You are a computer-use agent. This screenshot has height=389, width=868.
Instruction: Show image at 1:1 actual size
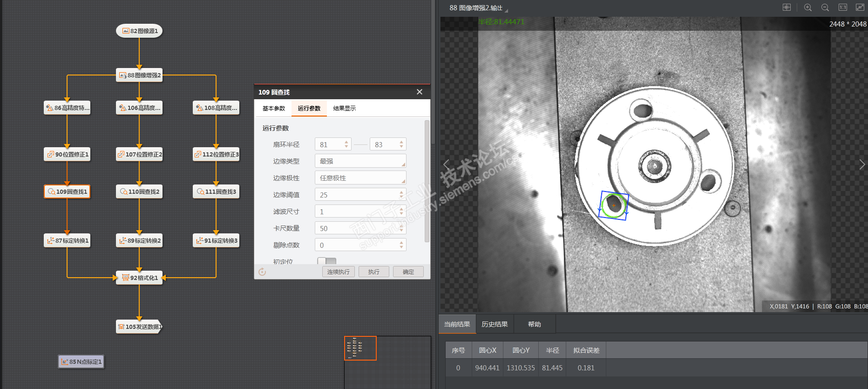pyautogui.click(x=843, y=7)
